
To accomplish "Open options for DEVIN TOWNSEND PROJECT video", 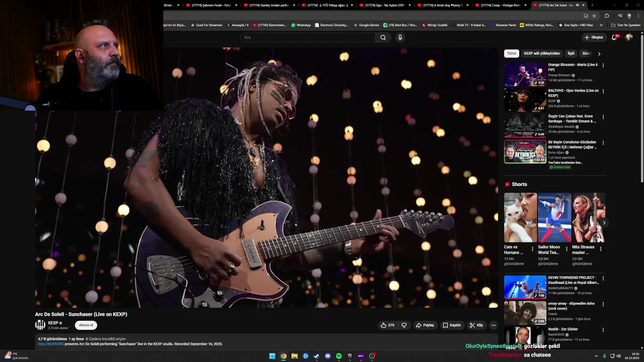I will point(603,278).
